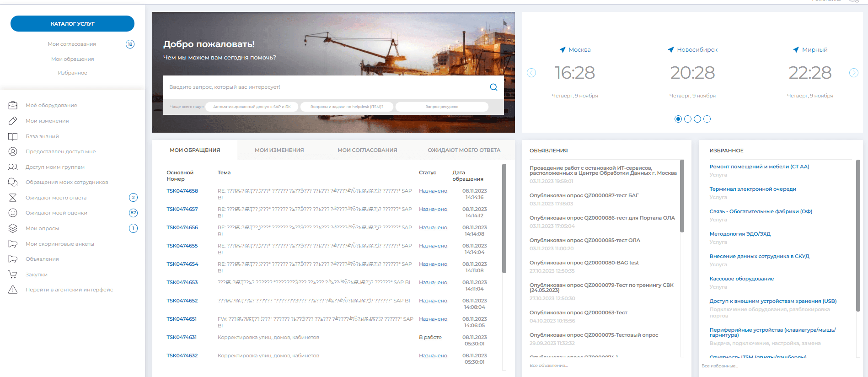Open favorite Внесение данных сотрудника в СКУД
The image size is (868, 377).
pos(759,256)
